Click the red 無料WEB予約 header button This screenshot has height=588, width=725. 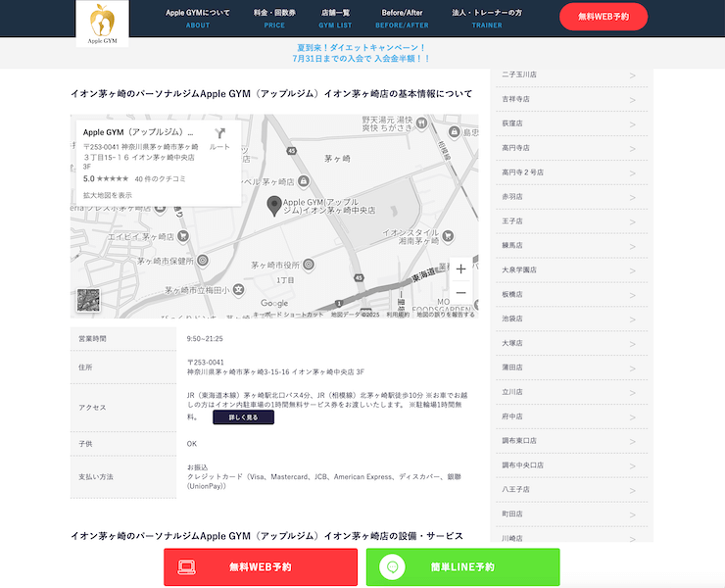604,17
